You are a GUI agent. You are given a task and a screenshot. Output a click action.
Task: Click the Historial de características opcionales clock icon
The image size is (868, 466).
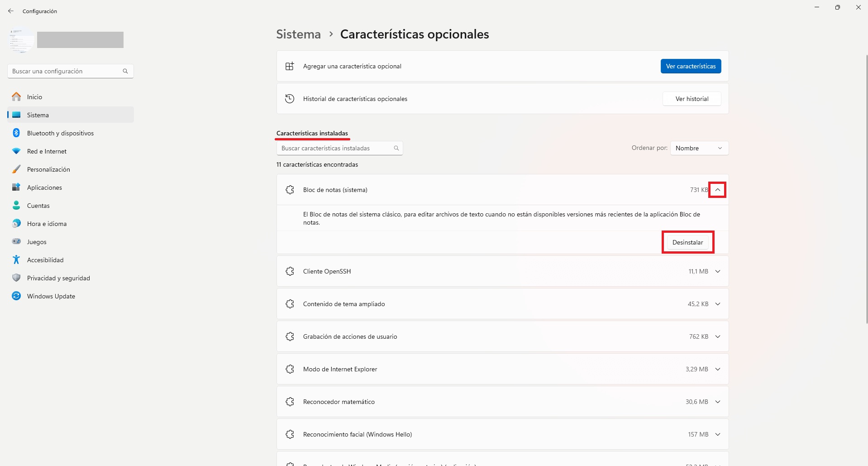290,99
